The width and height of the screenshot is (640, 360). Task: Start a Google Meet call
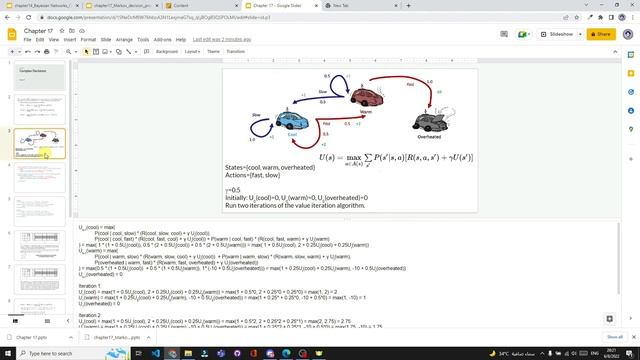click(523, 34)
